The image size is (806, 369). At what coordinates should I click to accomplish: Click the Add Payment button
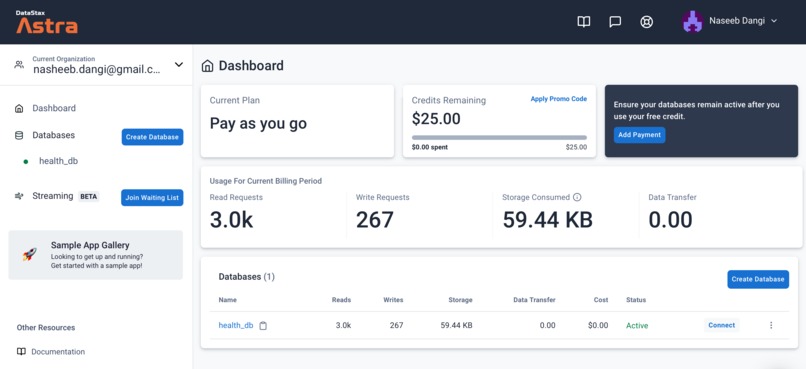tap(639, 135)
